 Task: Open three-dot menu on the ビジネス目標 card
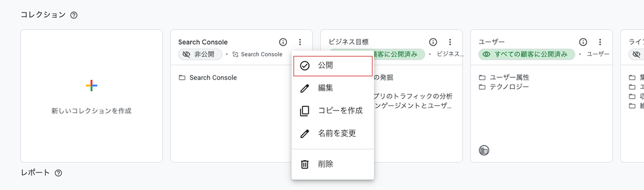[449, 42]
